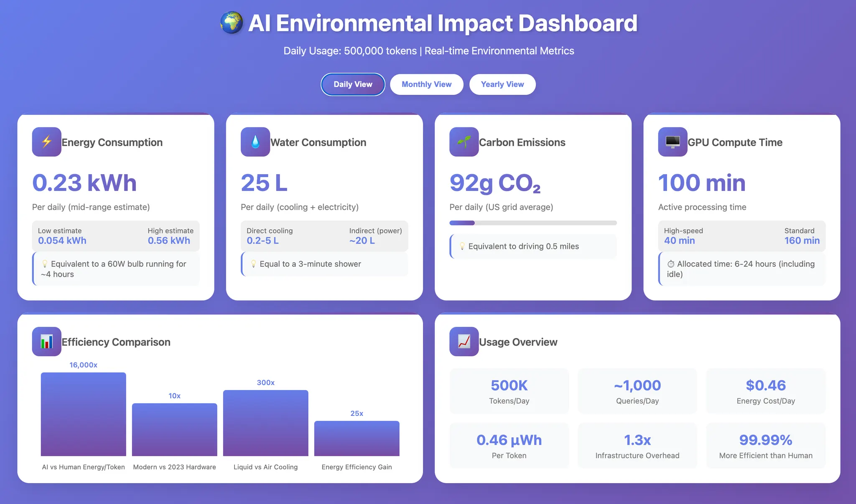Click the Modern vs 2023 Hardware bar
The height and width of the screenshot is (504, 856).
click(175, 430)
